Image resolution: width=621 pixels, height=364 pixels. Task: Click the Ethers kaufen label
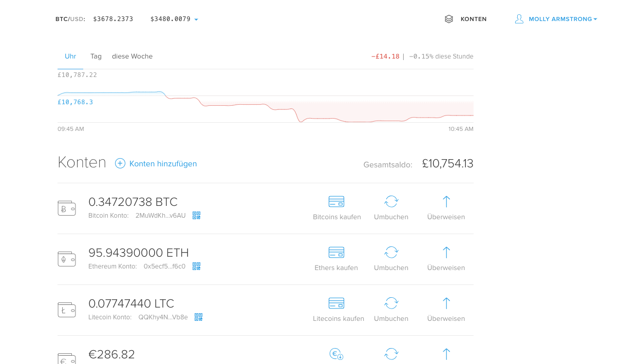(x=336, y=268)
